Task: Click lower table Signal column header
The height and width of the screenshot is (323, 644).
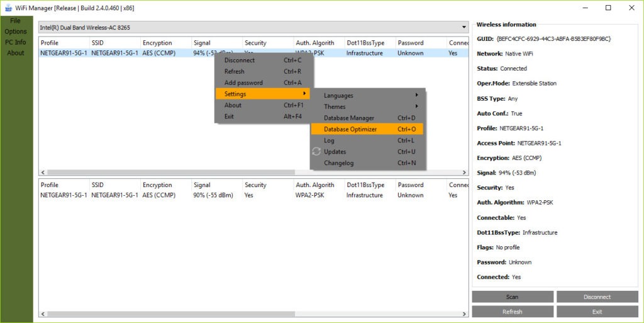Action: point(217,185)
